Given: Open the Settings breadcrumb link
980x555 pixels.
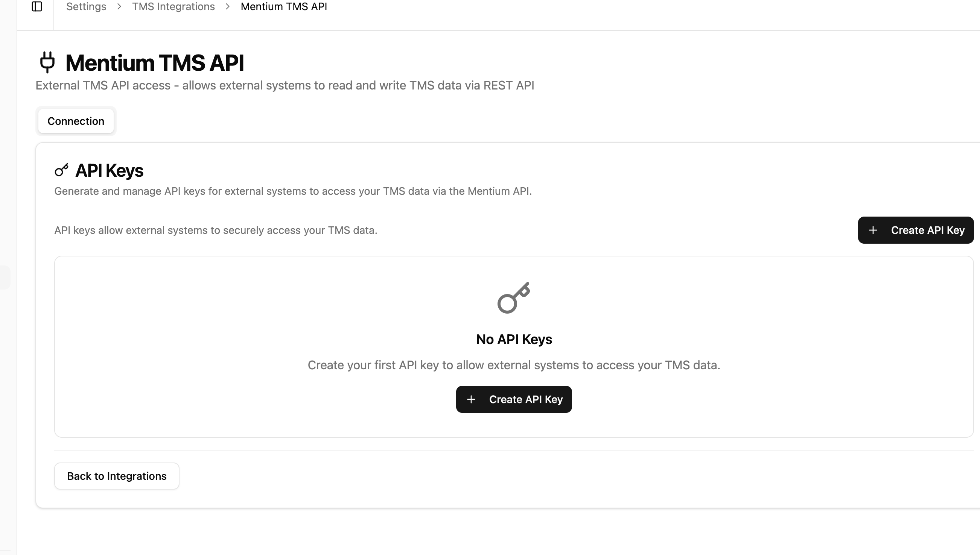Looking at the screenshot, I should tap(86, 6).
